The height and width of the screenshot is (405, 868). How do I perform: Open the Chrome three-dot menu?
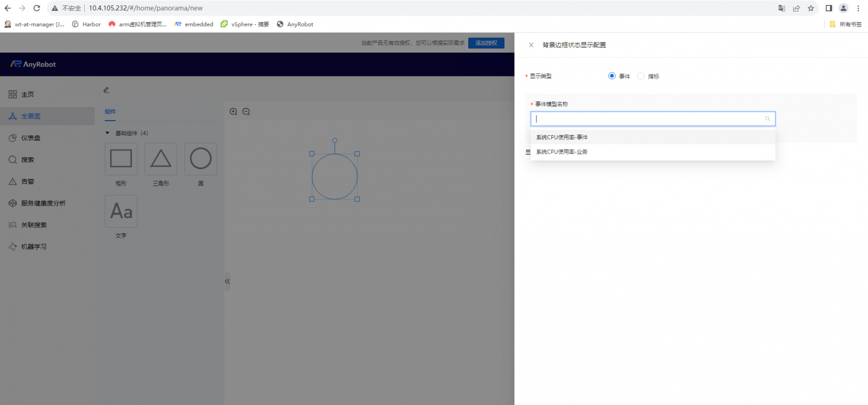click(x=858, y=8)
